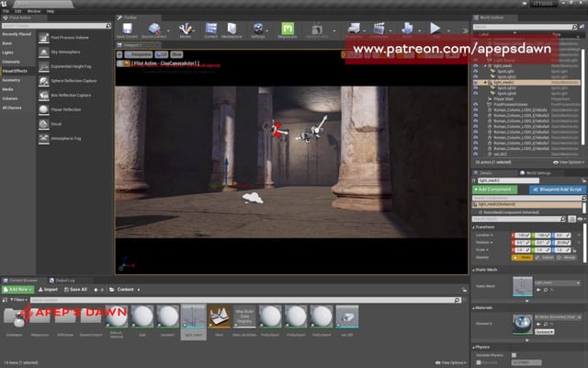Open World Outliner View Options
The height and width of the screenshot is (368, 588).
(x=569, y=163)
